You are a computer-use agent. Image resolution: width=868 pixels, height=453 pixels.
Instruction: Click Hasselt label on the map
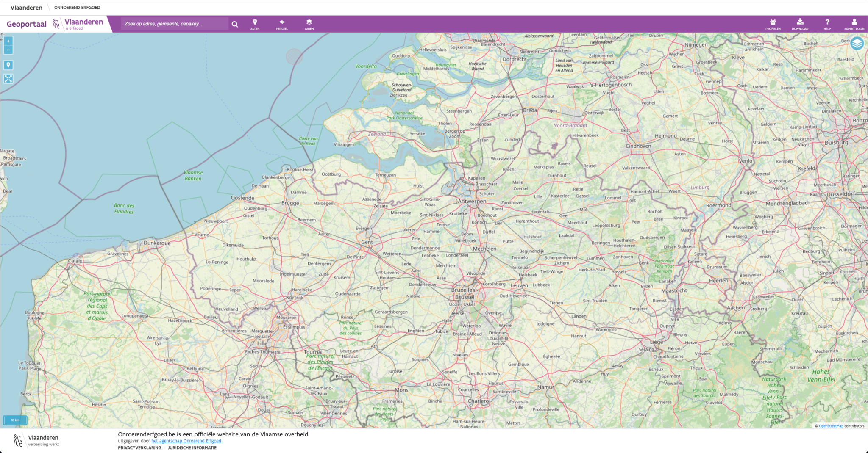618,272
